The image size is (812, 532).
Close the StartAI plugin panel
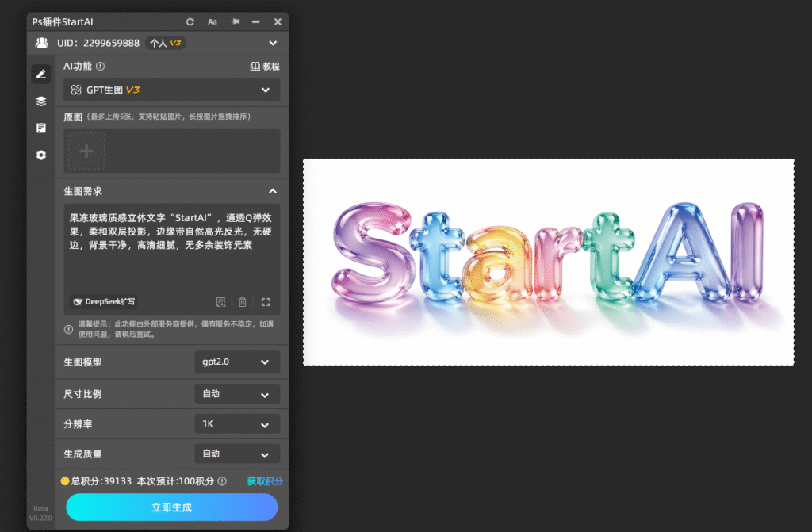(x=278, y=21)
